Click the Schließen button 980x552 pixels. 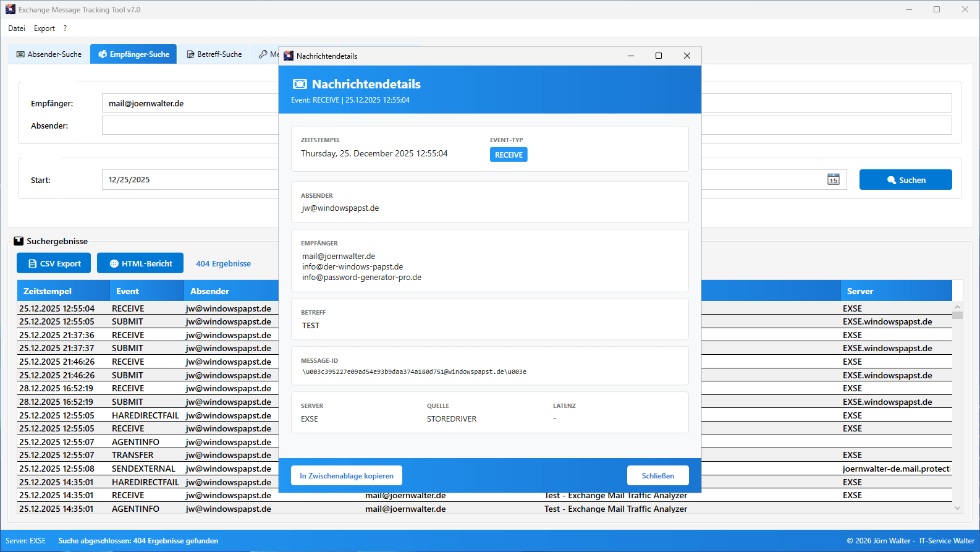(657, 475)
